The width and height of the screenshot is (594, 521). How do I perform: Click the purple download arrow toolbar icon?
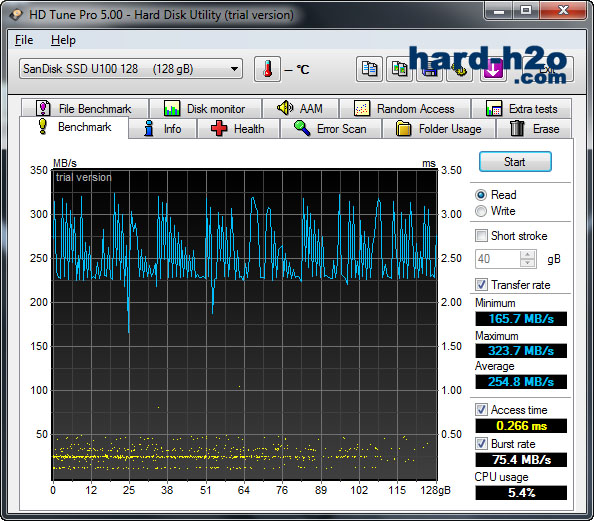(492, 70)
